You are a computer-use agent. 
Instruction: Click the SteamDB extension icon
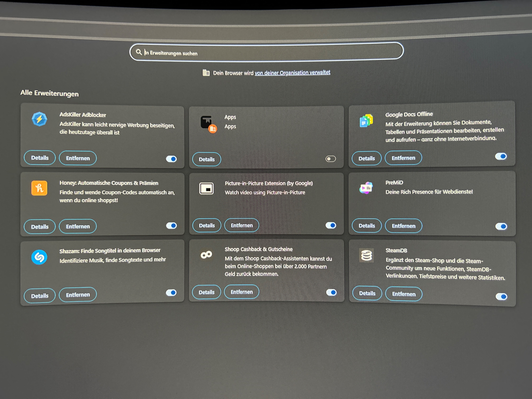pyautogui.click(x=366, y=255)
